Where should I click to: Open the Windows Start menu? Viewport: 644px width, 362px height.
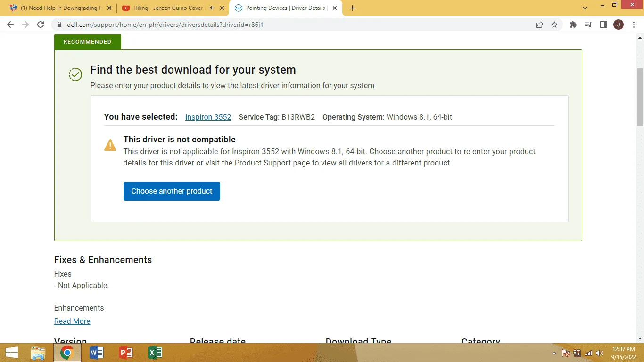click(x=12, y=353)
